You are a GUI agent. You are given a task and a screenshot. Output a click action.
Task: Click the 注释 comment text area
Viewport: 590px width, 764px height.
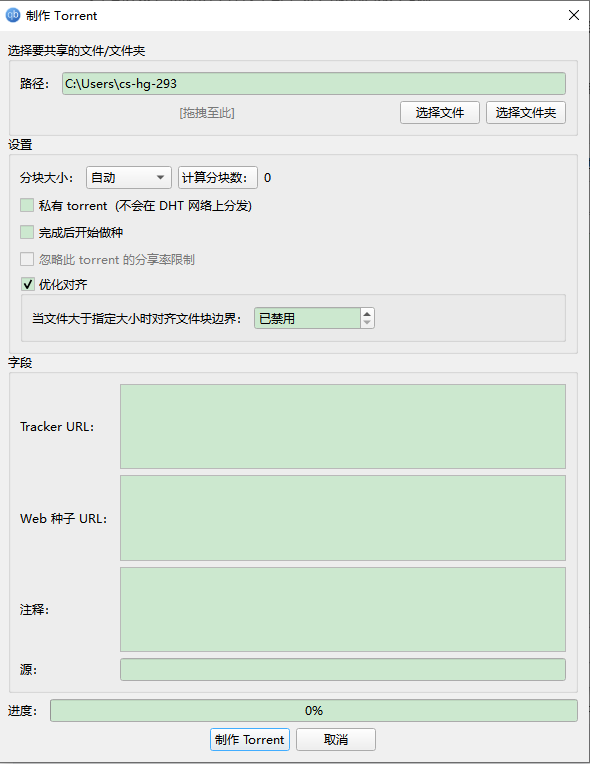click(343, 609)
